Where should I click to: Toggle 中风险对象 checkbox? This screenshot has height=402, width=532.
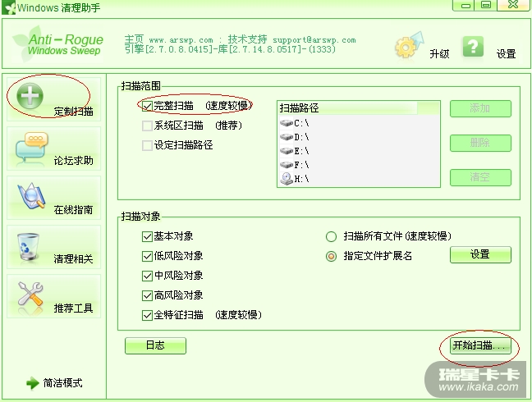[147, 276]
